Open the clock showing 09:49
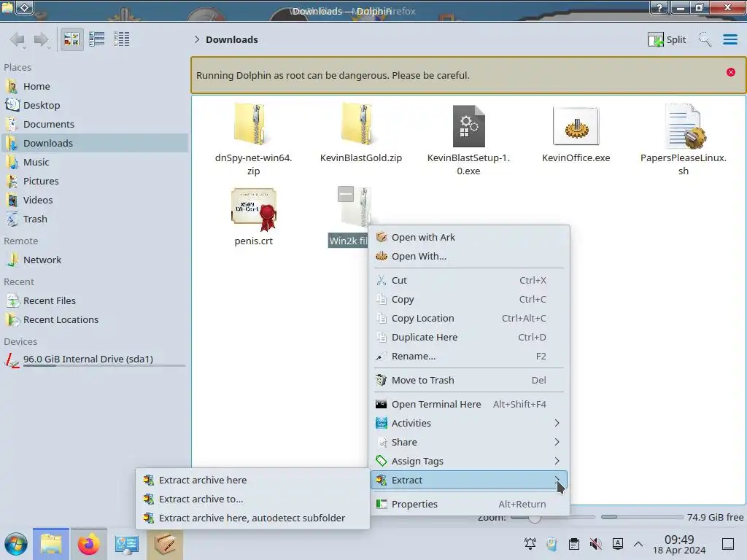The width and height of the screenshot is (747, 560). (679, 544)
